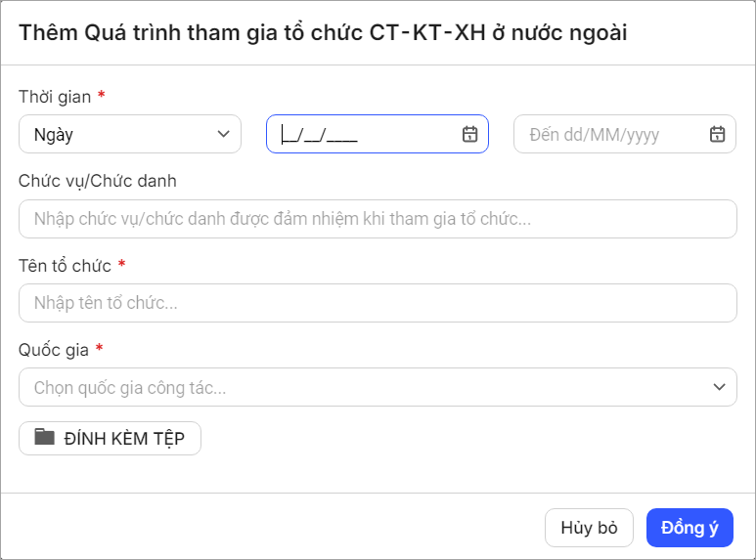Screen dimensions: 756x560
Task: Click the Thời gian label
Action: [55, 96]
